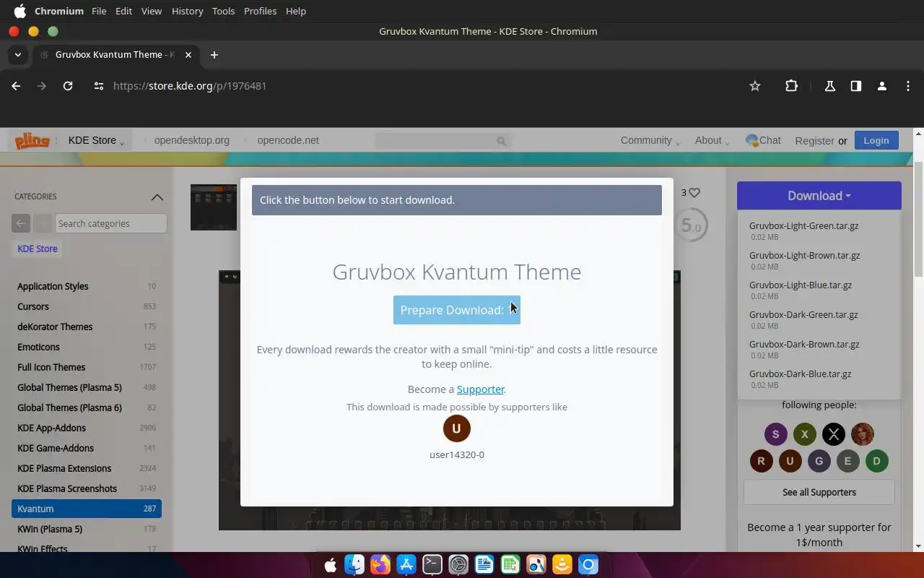Toggle the purple Download dropdown button
This screenshot has width=924, height=578.
pos(819,196)
